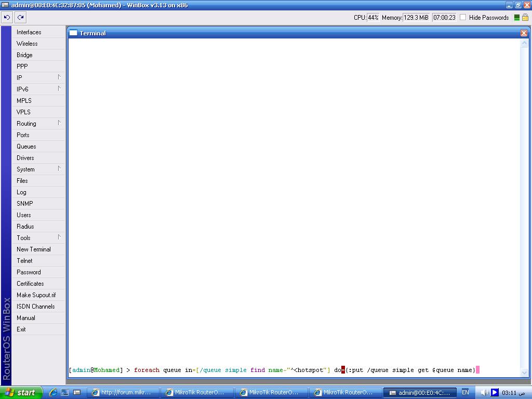Open the Log menu item
The image size is (532, 399).
click(x=38, y=192)
